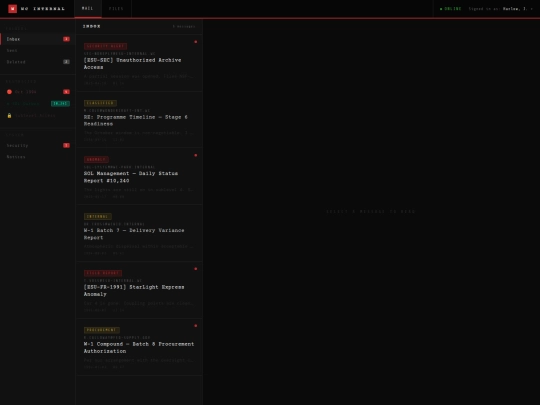Click red tag on SOL Management email
This screenshot has width=540, height=405.
96,159
